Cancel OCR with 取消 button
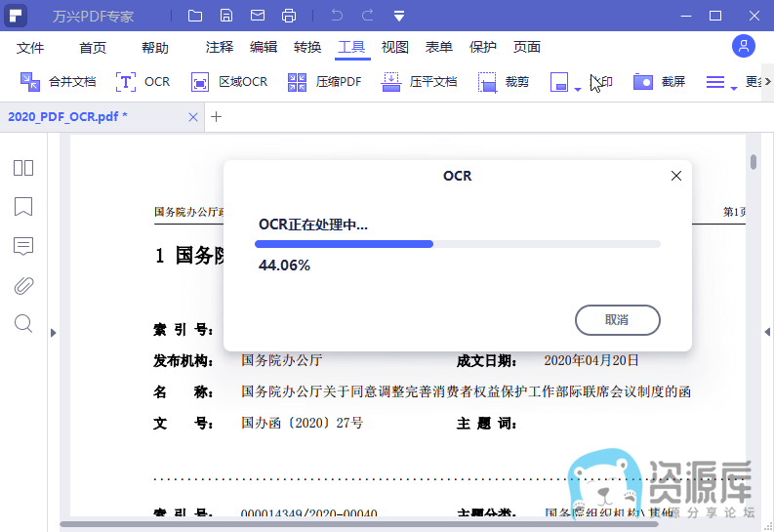The width and height of the screenshot is (774, 532). tap(618, 320)
